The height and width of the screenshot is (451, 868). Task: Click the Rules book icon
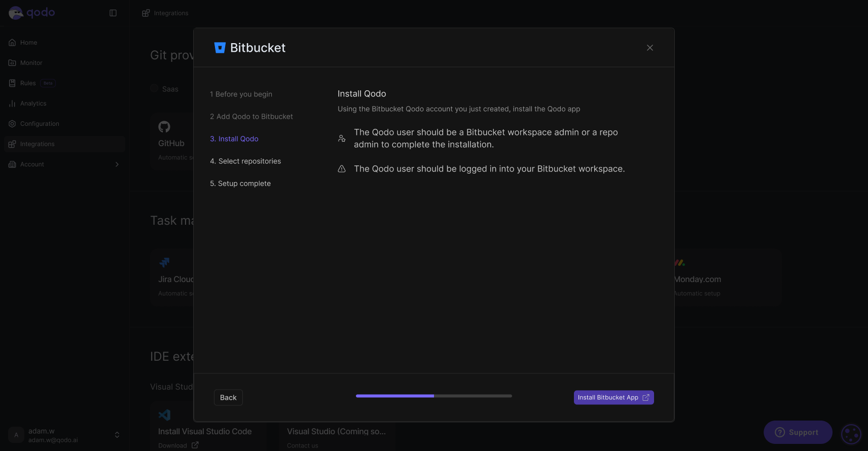tap(12, 83)
